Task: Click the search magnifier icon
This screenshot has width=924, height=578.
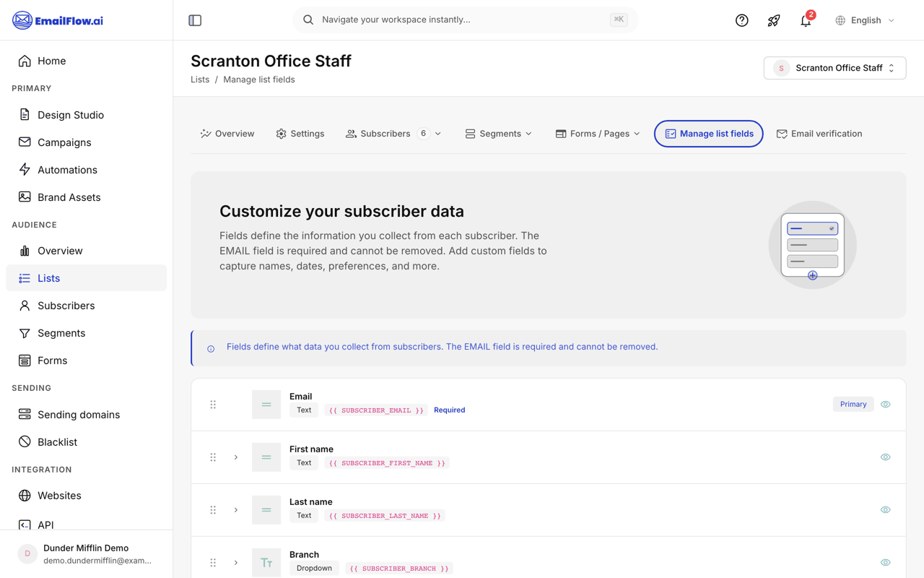Action: [308, 20]
